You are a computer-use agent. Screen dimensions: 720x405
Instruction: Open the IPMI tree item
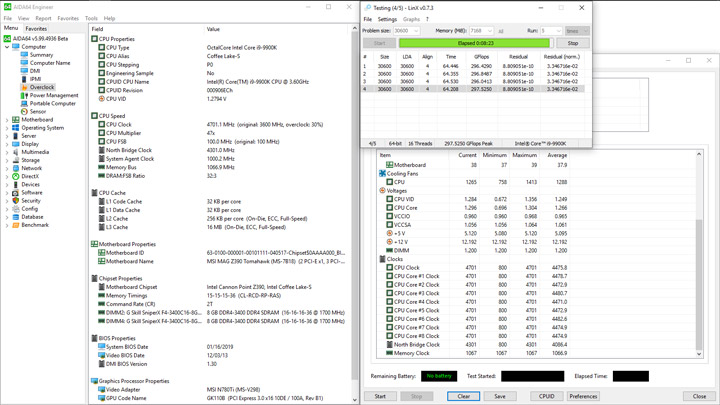point(35,79)
